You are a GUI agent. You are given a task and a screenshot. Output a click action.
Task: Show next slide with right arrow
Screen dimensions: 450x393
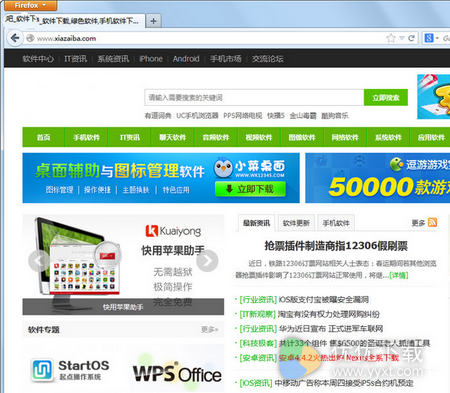coord(207,261)
